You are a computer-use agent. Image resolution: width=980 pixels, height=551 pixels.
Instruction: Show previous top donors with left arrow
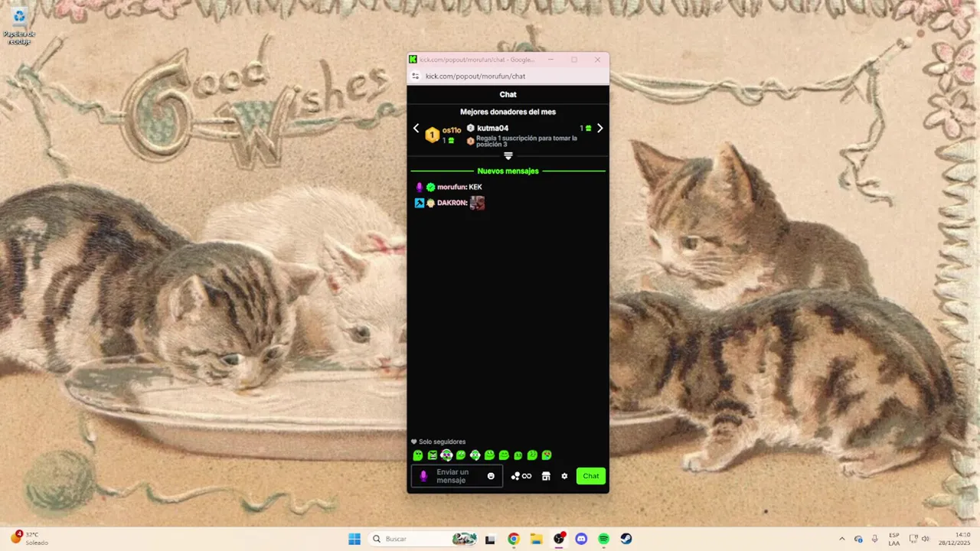tap(416, 129)
